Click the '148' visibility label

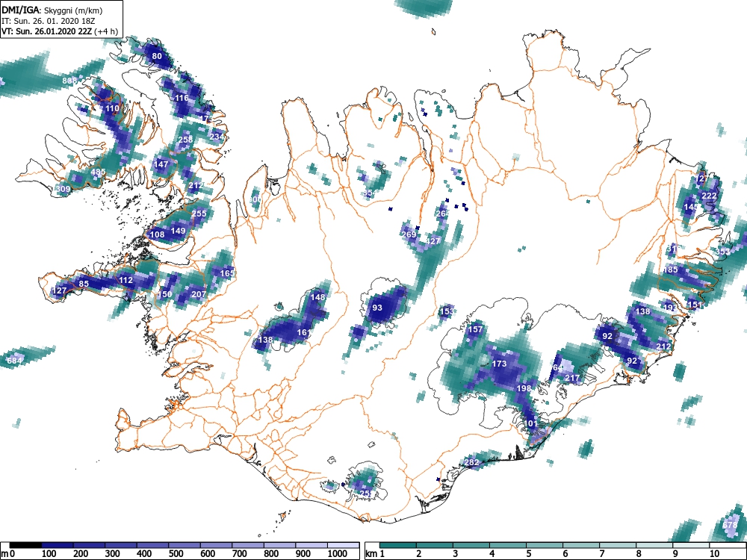tap(317, 297)
